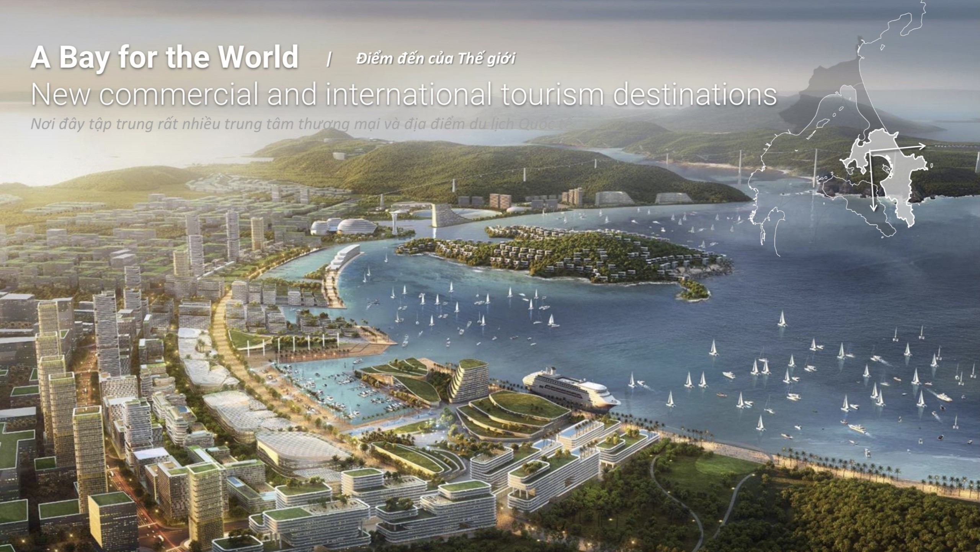Select the gray Vietnamese caption line
Screen dimensions: 980x552
(x=299, y=124)
